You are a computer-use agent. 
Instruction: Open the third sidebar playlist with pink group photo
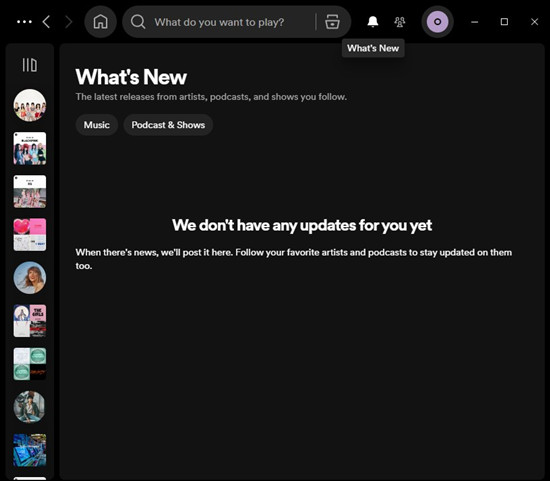[x=30, y=192]
